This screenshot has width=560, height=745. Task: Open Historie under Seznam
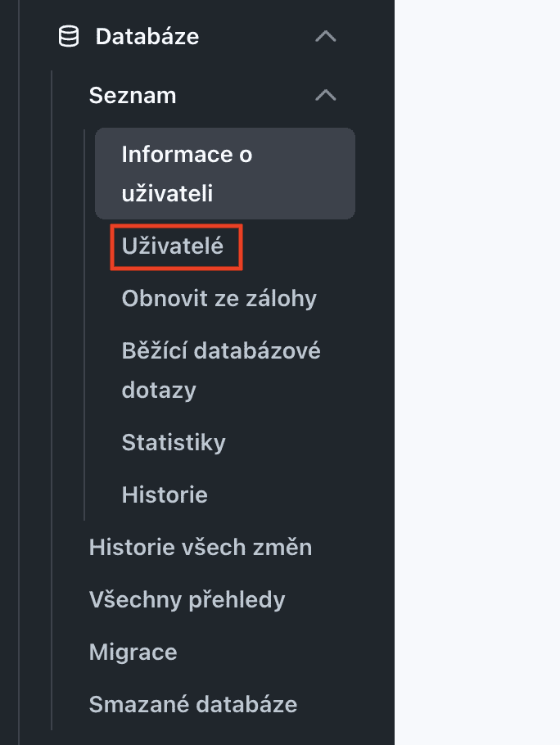pyautogui.click(x=165, y=494)
